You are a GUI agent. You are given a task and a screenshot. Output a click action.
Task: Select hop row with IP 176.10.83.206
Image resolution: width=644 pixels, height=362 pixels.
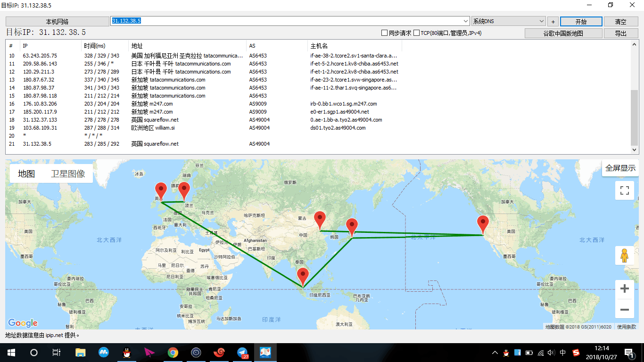tap(204, 104)
